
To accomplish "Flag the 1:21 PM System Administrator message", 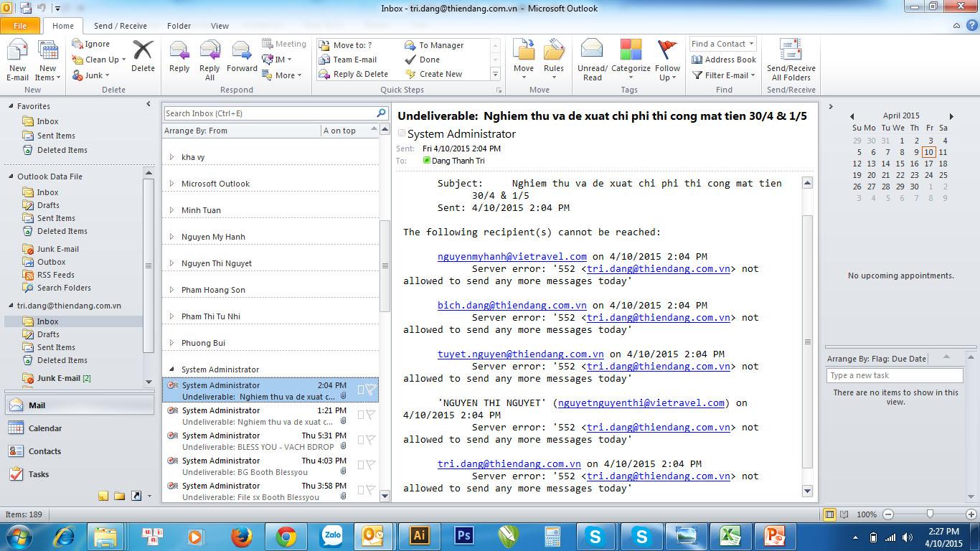I will pyautogui.click(x=371, y=415).
